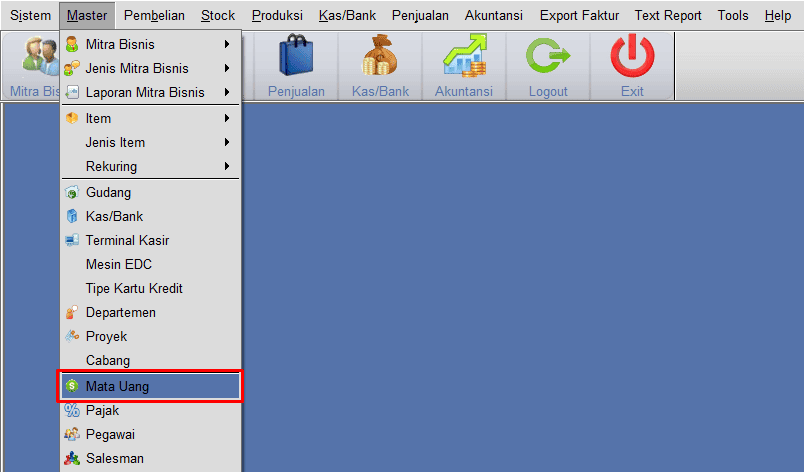804x472 pixels.
Task: Click the Akuntansi chart toolbar icon
Action: (x=464, y=55)
